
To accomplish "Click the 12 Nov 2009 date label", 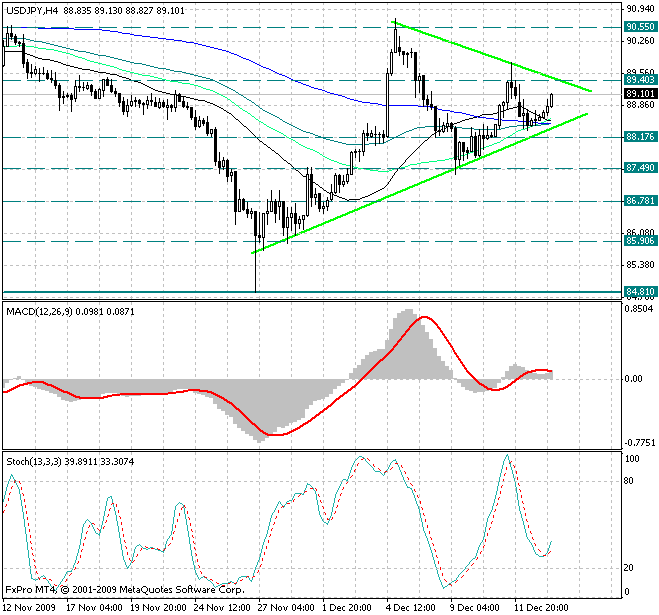I will 29,608.
